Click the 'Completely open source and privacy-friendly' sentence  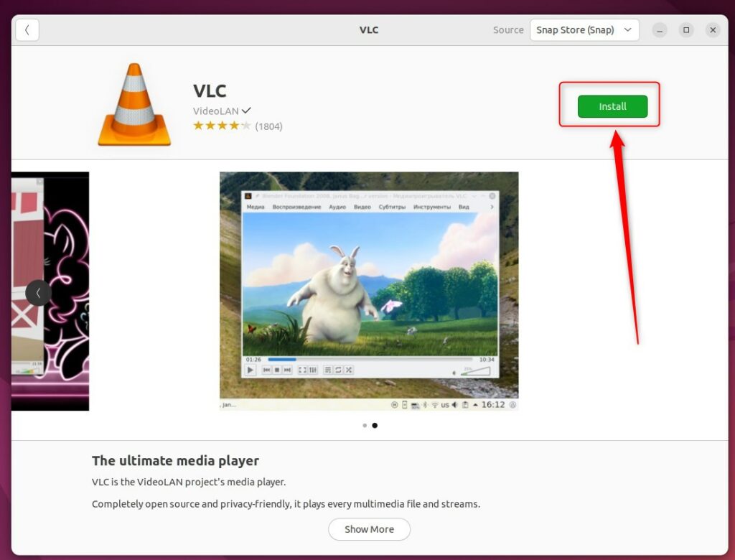(286, 504)
